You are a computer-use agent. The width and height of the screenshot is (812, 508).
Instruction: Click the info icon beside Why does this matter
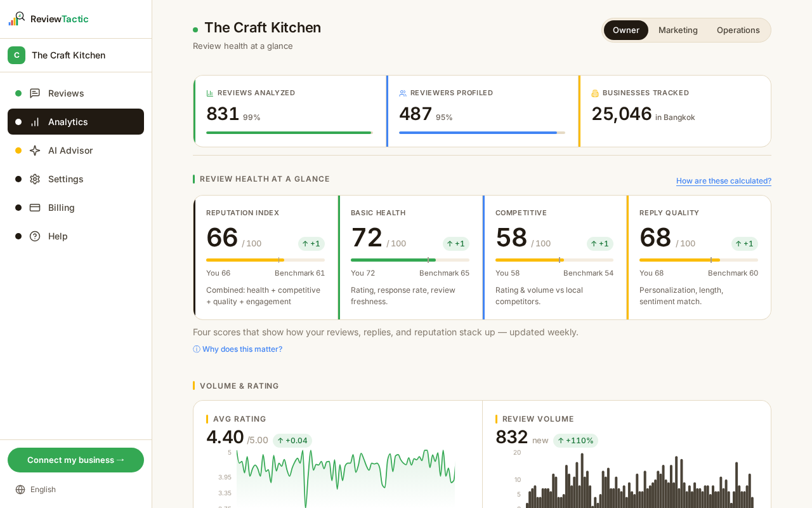click(197, 349)
